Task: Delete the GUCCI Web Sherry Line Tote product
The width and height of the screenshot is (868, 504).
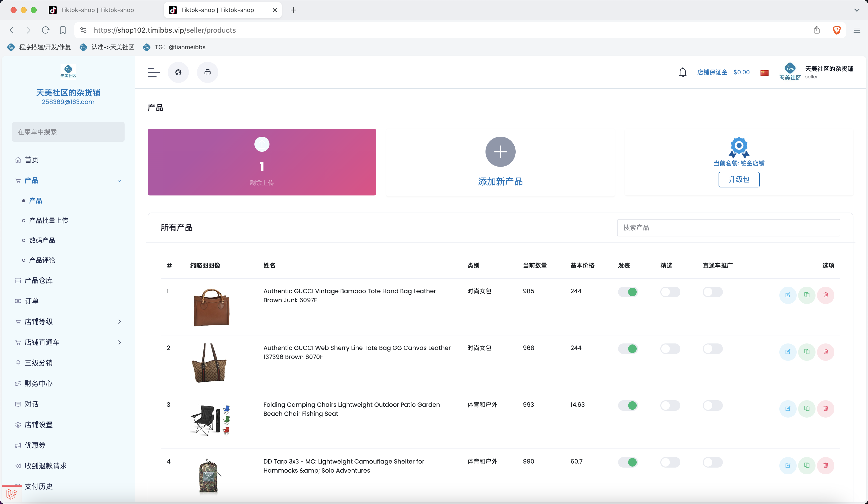Action: [x=826, y=352]
